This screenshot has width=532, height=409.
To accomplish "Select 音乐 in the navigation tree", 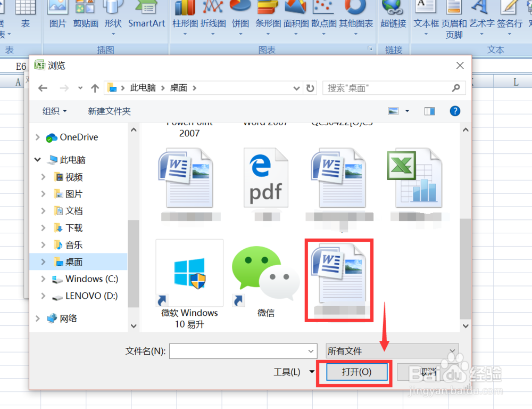I will coord(74,245).
